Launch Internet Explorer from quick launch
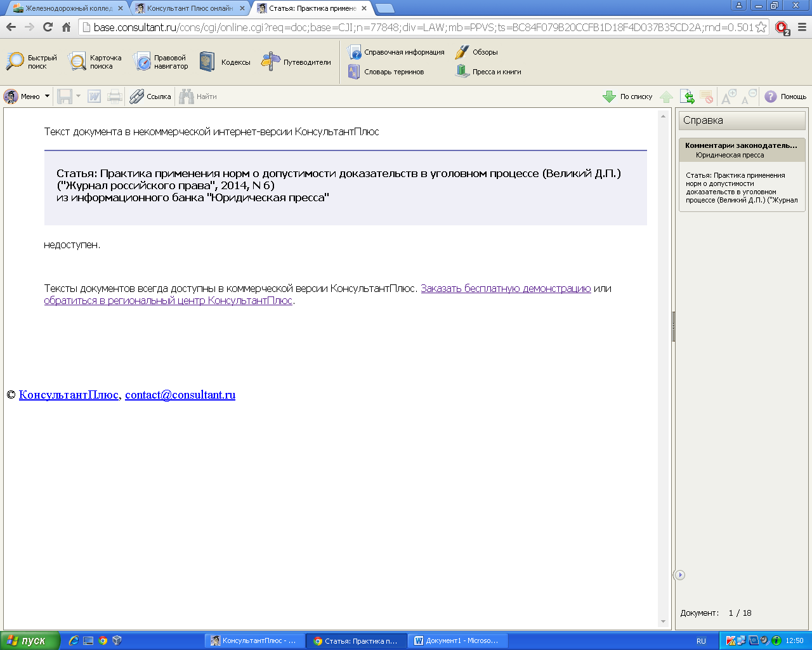The width and height of the screenshot is (812, 650). pos(74,640)
